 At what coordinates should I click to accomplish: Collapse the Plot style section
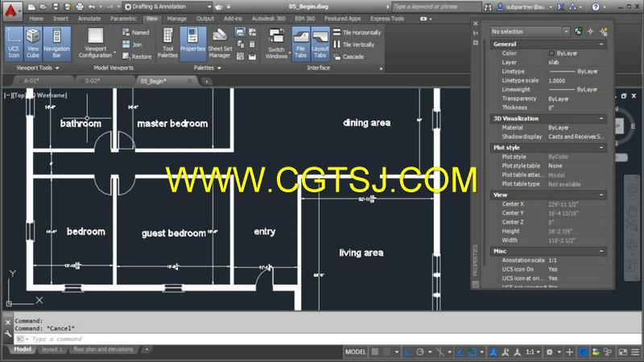[x=601, y=147]
